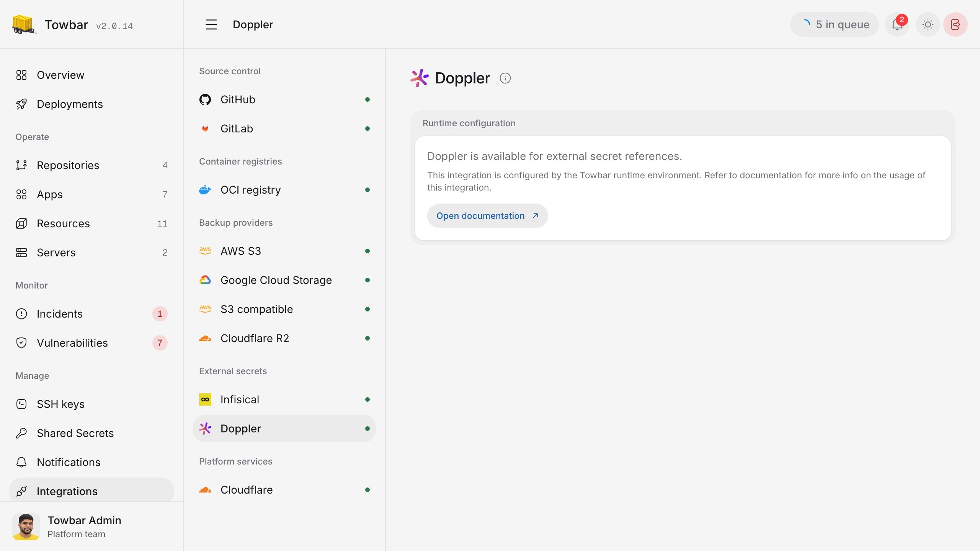
Task: Open SSH keys page
Action: tap(91, 404)
